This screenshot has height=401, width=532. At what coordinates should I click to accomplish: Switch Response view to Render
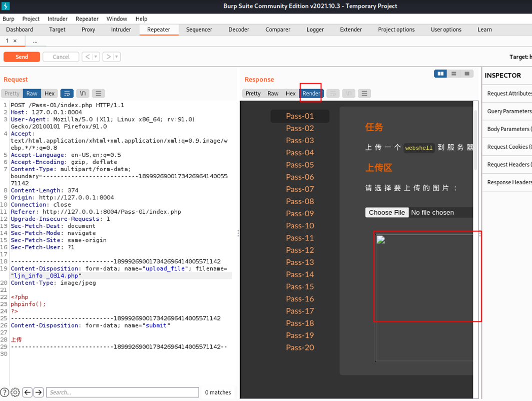[x=311, y=93]
